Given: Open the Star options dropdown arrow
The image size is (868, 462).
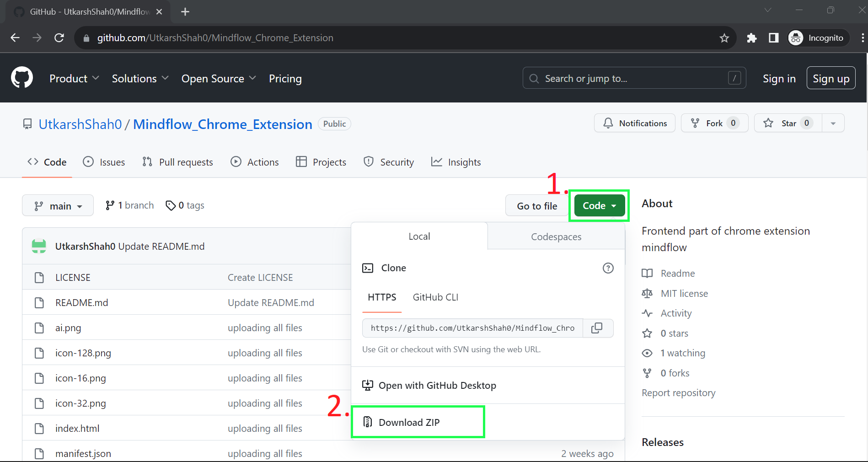Looking at the screenshot, I should pos(833,123).
